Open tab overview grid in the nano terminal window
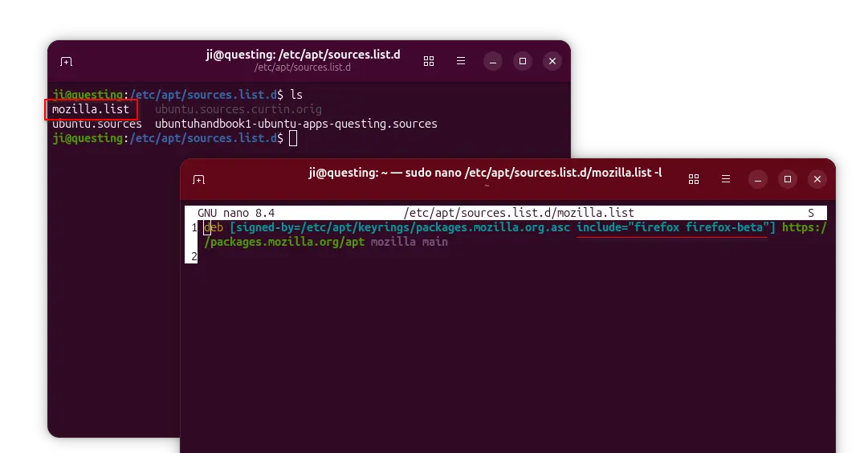 tap(694, 179)
